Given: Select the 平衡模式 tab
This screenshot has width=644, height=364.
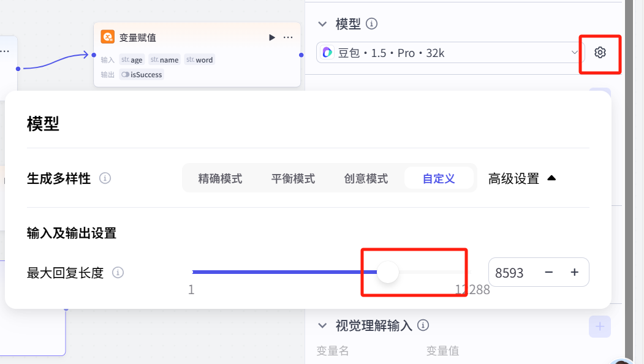Looking at the screenshot, I should point(293,178).
